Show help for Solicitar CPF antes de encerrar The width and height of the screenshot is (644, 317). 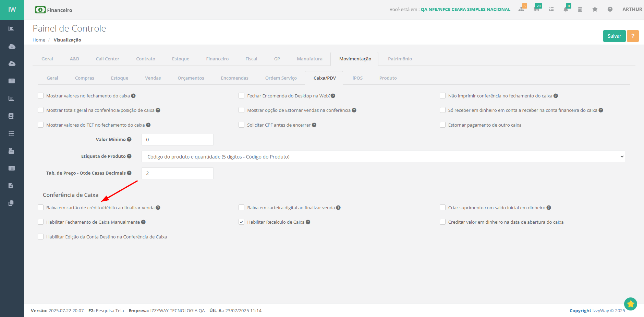click(314, 125)
